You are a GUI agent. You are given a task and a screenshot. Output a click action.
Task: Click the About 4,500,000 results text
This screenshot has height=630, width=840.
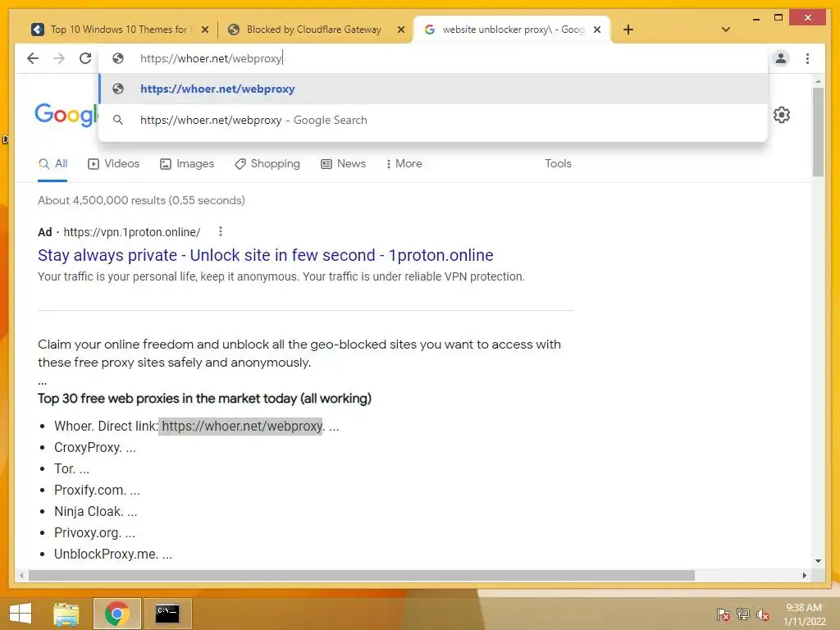pyautogui.click(x=141, y=200)
